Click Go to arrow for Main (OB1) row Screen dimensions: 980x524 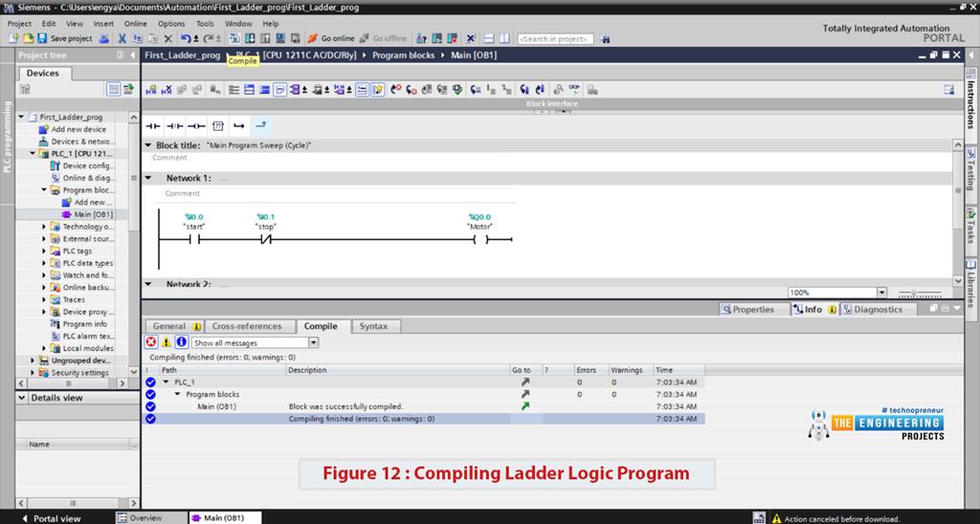point(525,406)
